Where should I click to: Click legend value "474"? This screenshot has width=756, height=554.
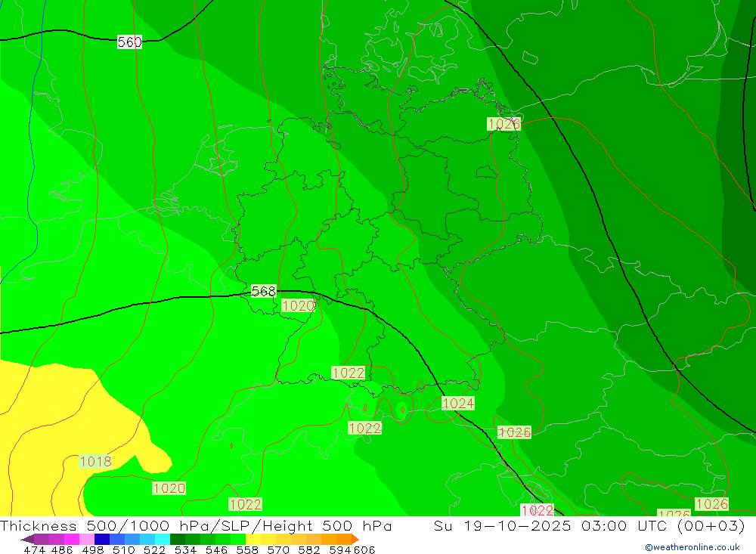34,549
